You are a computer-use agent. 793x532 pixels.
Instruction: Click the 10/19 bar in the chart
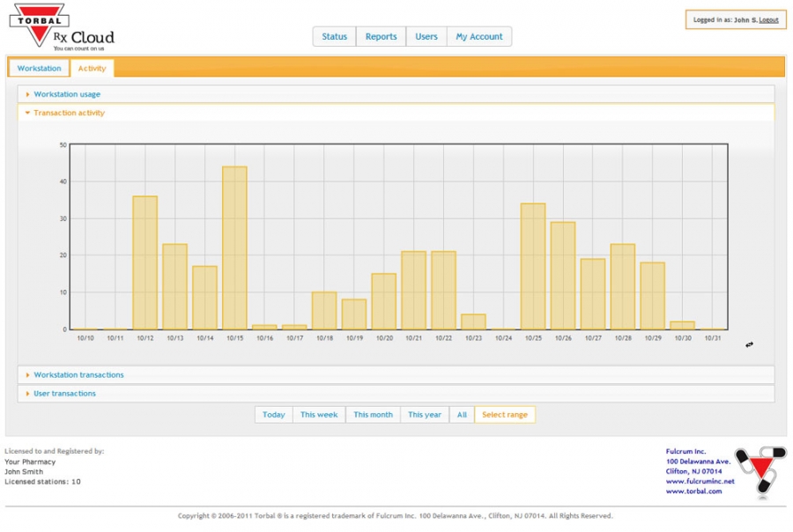click(x=354, y=314)
